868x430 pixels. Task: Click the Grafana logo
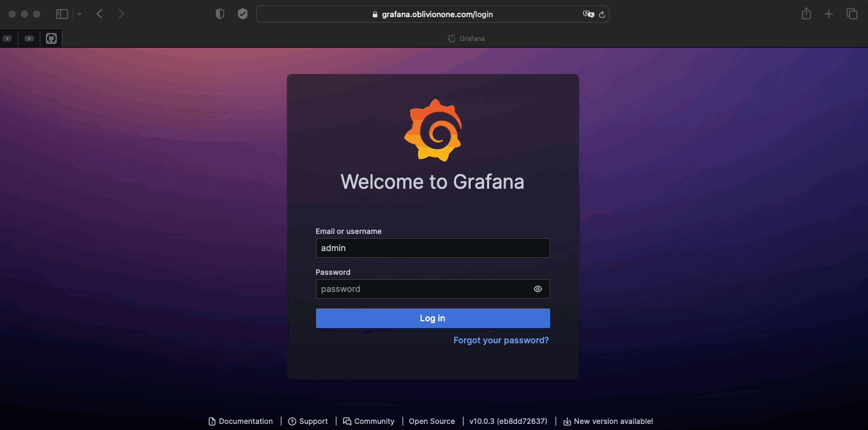(x=433, y=130)
